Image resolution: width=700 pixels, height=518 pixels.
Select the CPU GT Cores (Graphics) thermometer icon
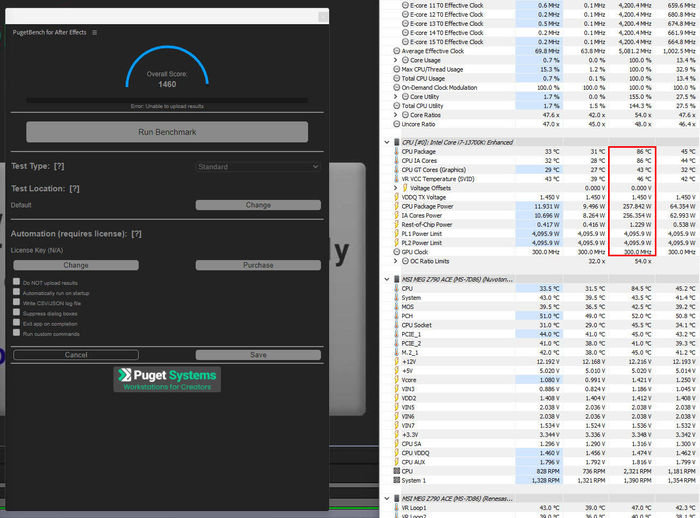396,170
